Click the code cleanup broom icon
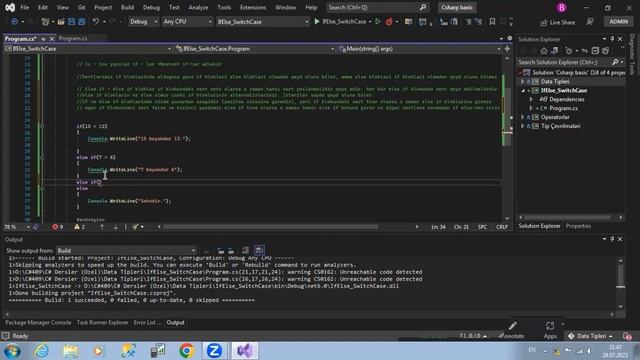The image size is (640, 360). point(136,227)
